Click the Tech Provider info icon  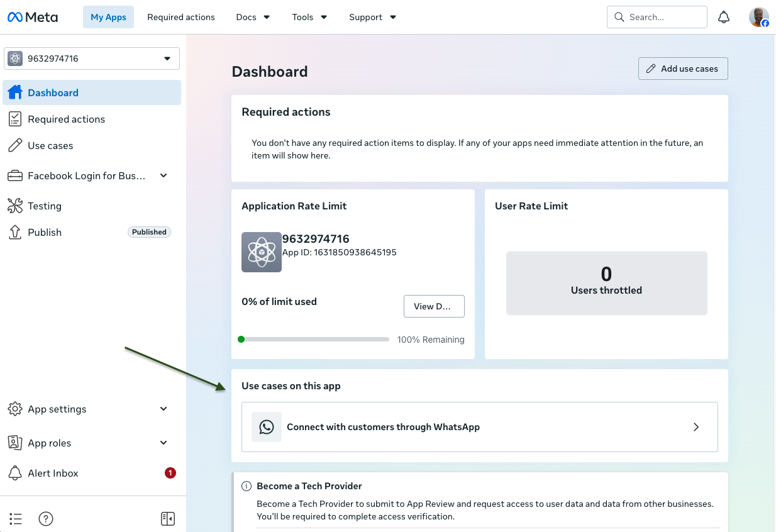(x=247, y=486)
